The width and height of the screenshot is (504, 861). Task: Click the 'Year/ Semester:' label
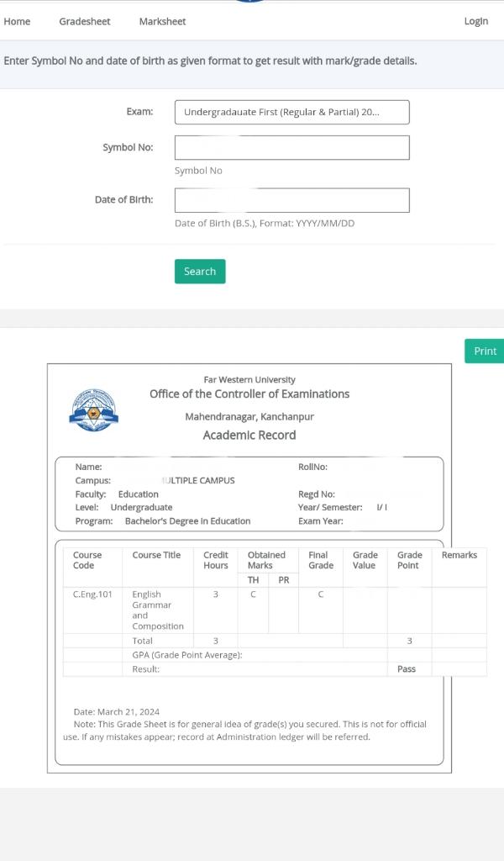pyautogui.click(x=330, y=507)
